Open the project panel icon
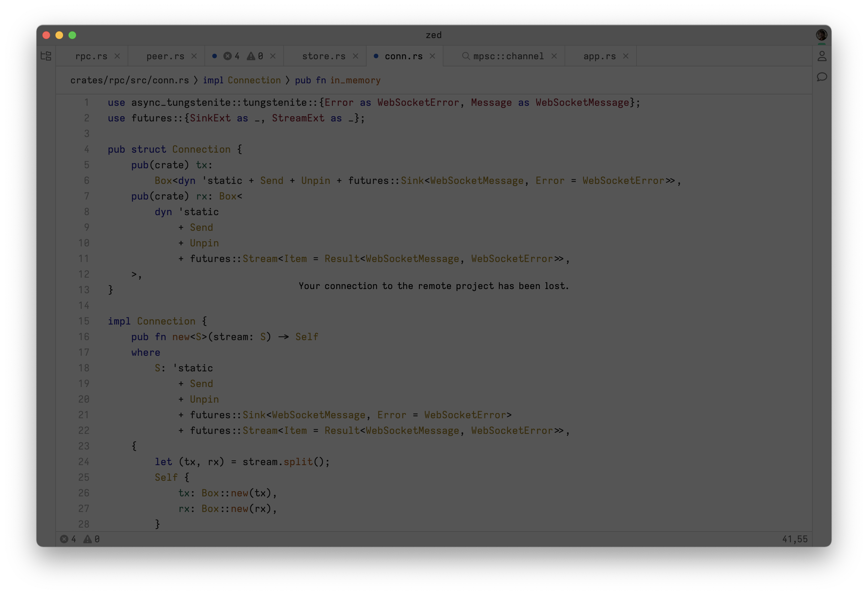Viewport: 868px width, 595px height. [46, 56]
